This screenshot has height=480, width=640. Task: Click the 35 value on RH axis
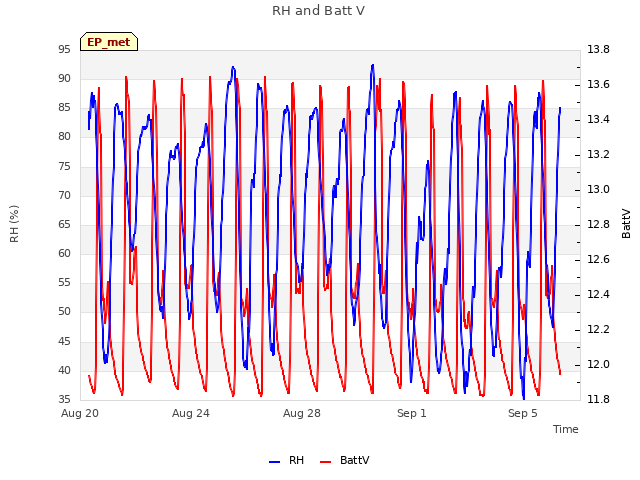pyautogui.click(x=64, y=399)
